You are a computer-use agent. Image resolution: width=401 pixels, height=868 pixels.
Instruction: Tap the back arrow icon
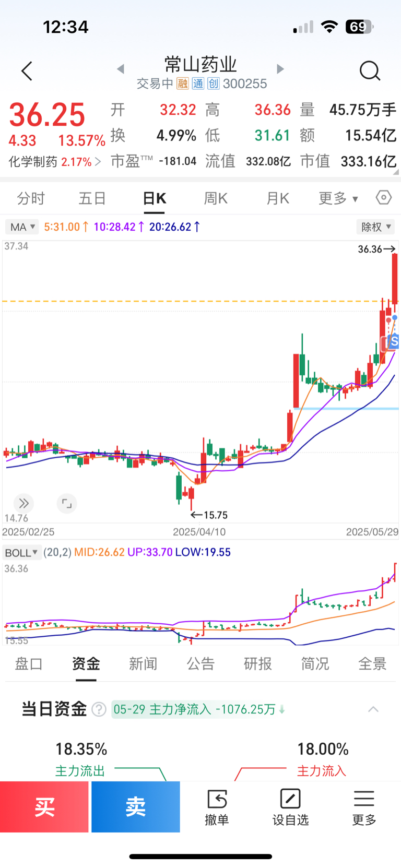click(27, 71)
